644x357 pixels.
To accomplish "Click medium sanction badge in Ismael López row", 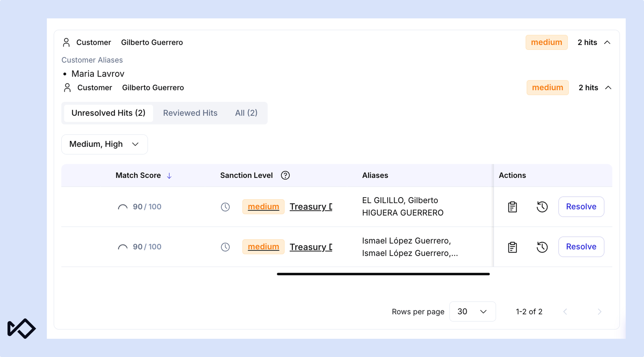I will pos(263,247).
